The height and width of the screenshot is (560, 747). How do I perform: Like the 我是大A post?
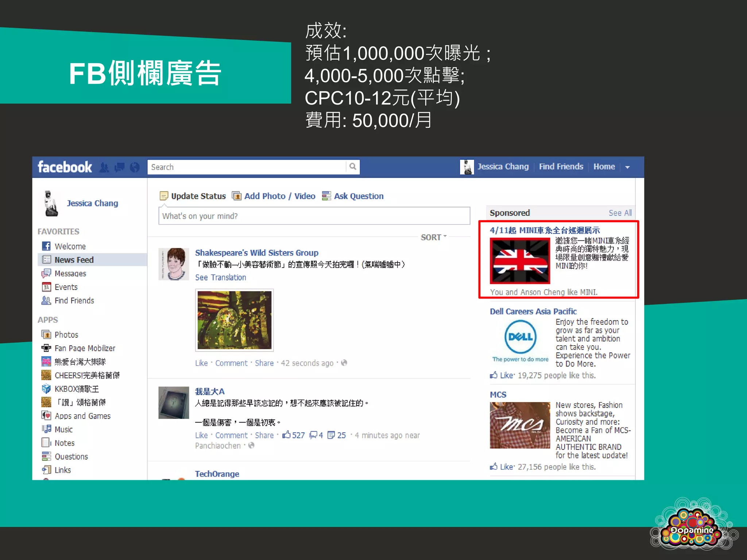(x=201, y=435)
